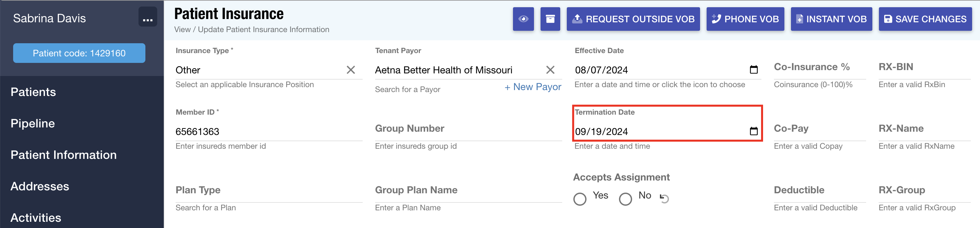Clear the Aetna Better Health payor selection
The image size is (980, 228).
(x=550, y=69)
